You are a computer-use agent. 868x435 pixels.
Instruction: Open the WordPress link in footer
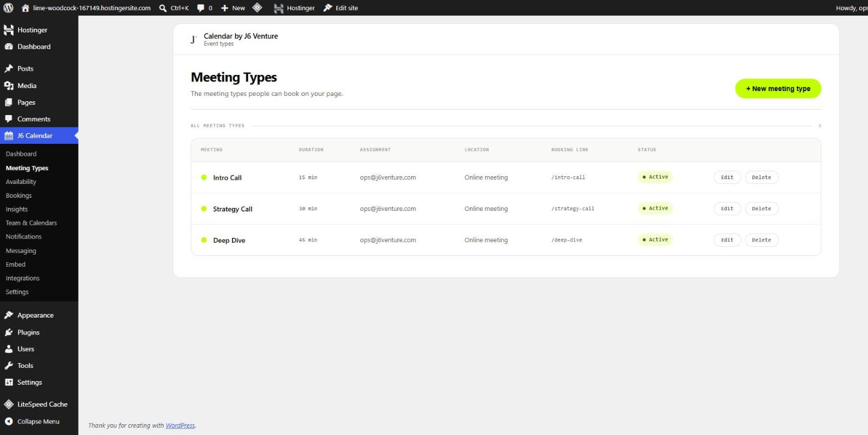click(180, 425)
